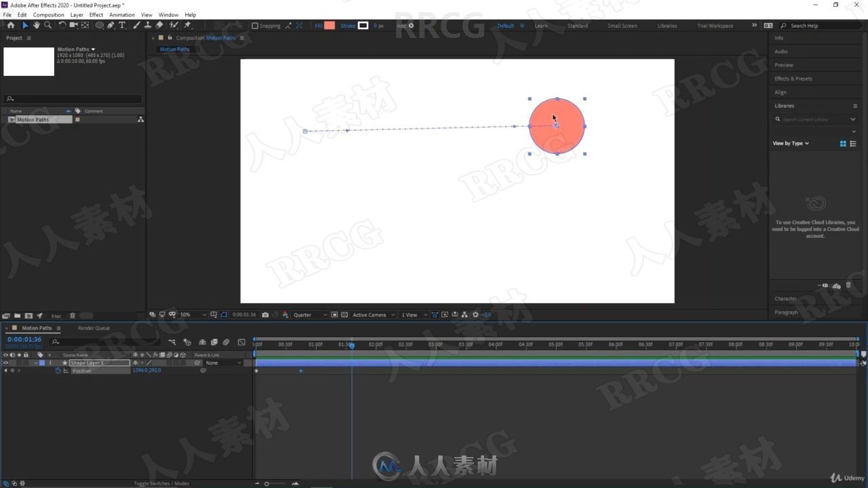Click the timeline zoom slider handle
This screenshot has height=488, width=868.
267,483
